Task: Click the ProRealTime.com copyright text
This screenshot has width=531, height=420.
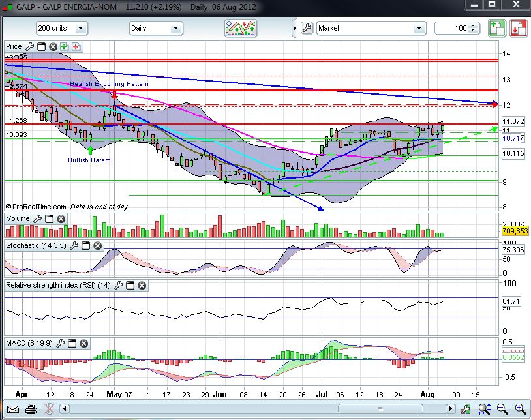Action: pyautogui.click(x=36, y=207)
